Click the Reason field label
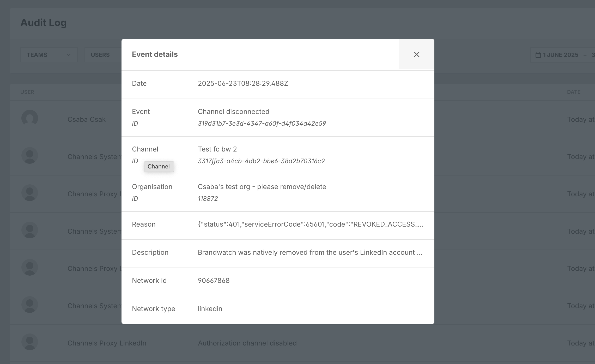This screenshot has height=364, width=595. tap(144, 224)
